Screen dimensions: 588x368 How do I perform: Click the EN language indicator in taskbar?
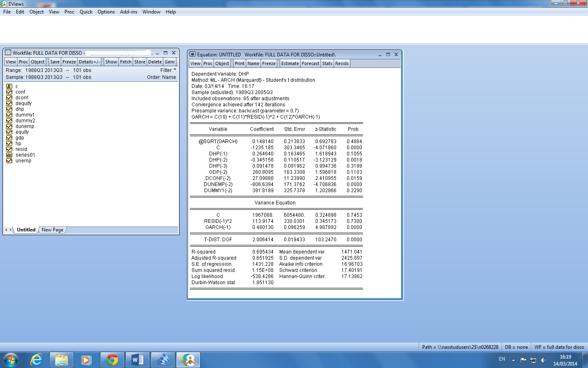coord(502,359)
